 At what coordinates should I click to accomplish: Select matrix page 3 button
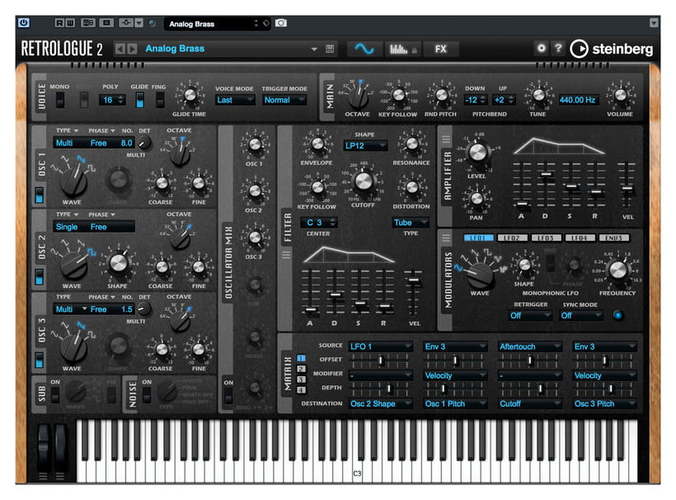pyautogui.click(x=301, y=380)
